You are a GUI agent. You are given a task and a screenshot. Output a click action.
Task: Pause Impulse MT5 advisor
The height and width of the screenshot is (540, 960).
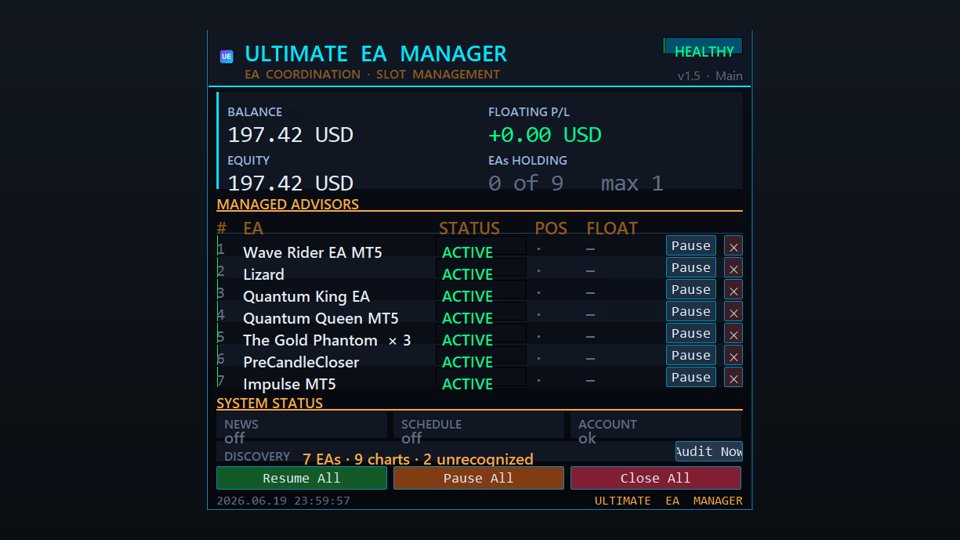[691, 377]
